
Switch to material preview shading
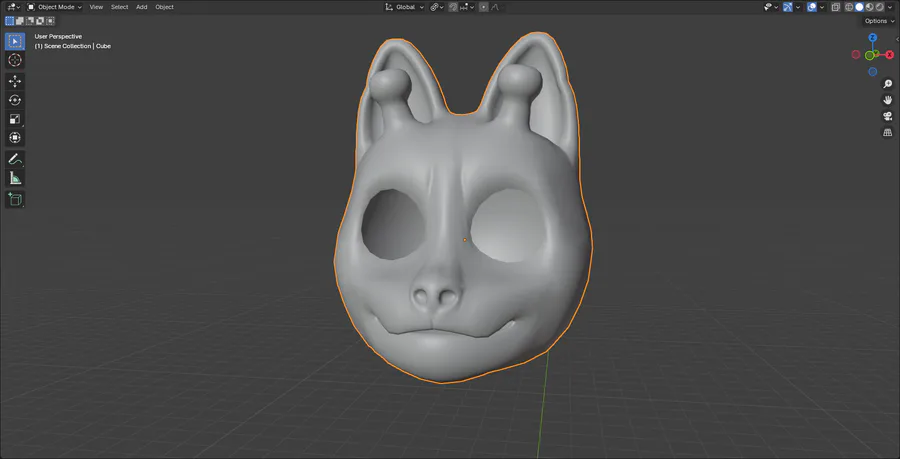[x=870, y=7]
